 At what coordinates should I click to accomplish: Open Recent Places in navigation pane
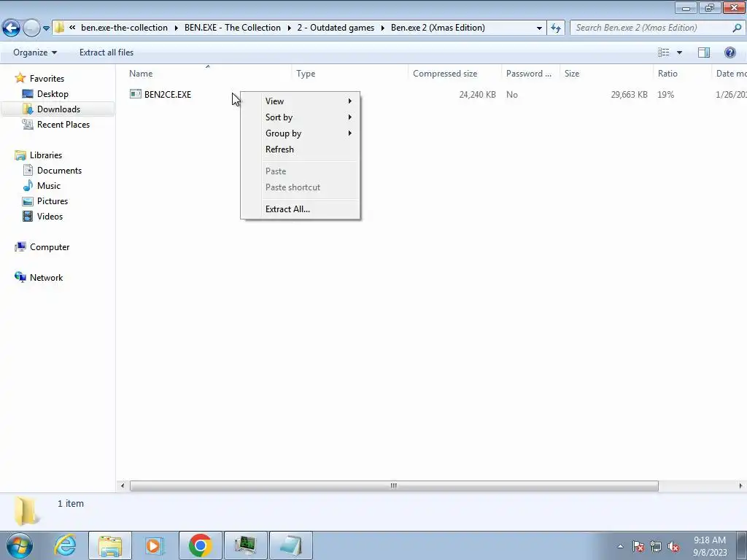point(63,124)
